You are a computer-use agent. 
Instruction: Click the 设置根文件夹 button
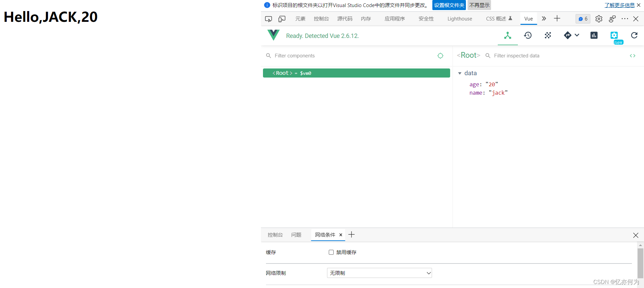pyautogui.click(x=449, y=5)
